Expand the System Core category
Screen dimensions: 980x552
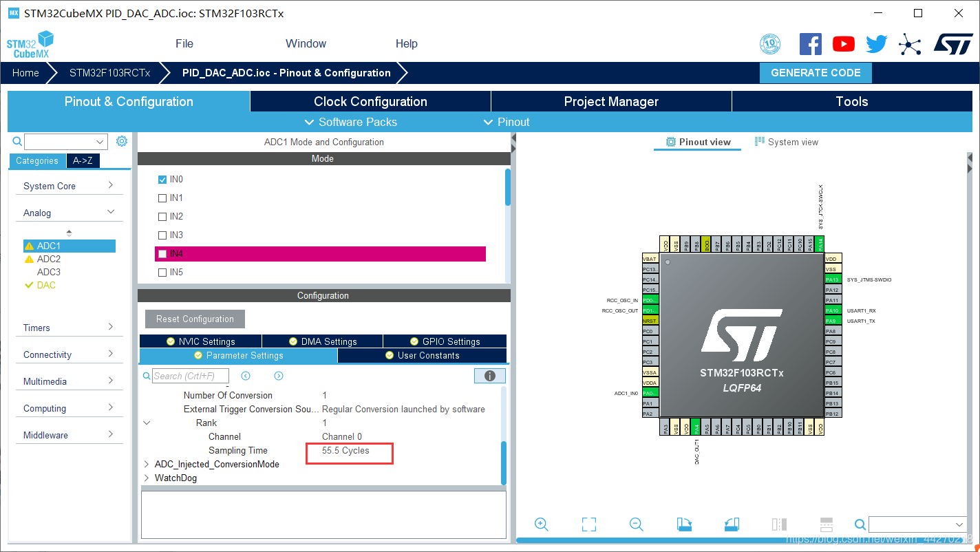111,185
